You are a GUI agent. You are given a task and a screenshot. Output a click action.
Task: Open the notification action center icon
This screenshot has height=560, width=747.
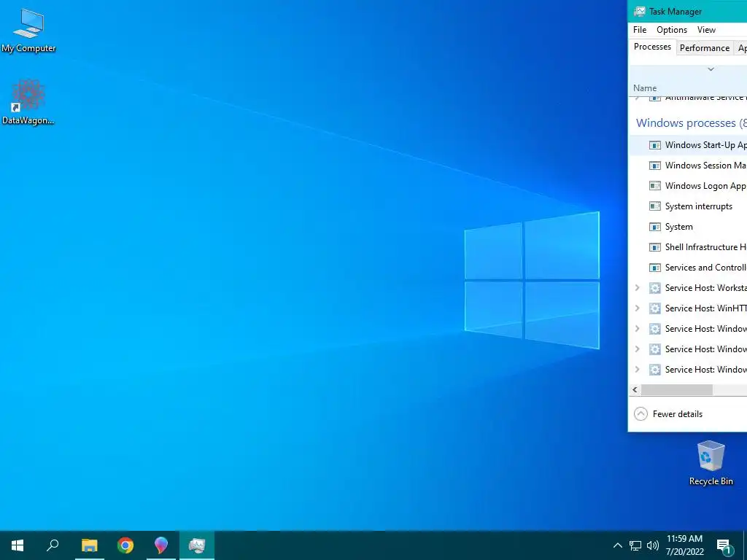(x=724, y=546)
